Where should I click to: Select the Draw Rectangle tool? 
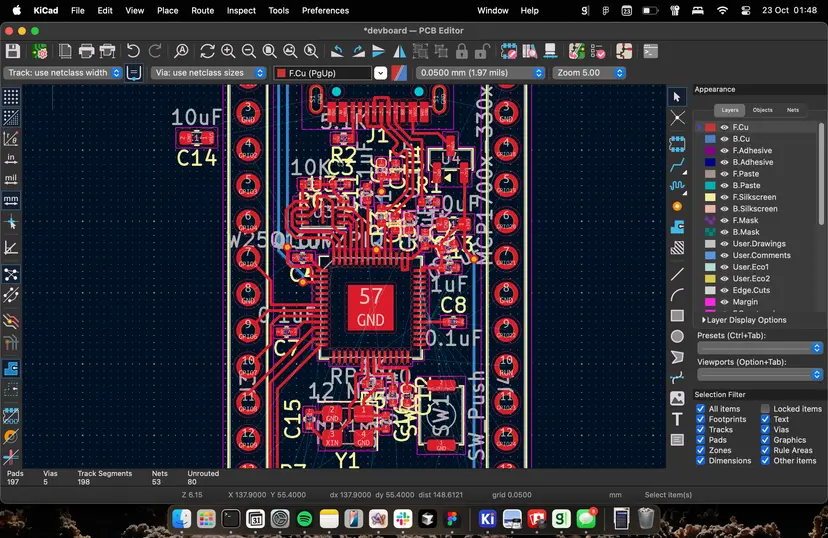click(x=677, y=315)
